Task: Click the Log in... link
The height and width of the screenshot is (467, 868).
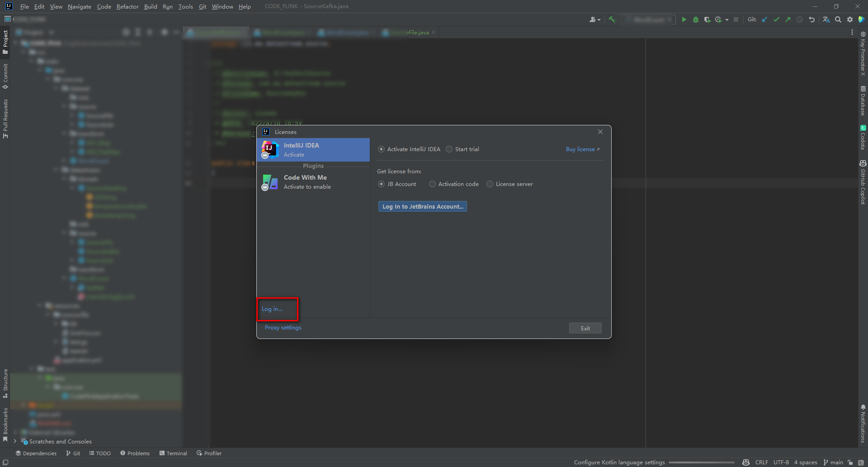Action: point(272,309)
